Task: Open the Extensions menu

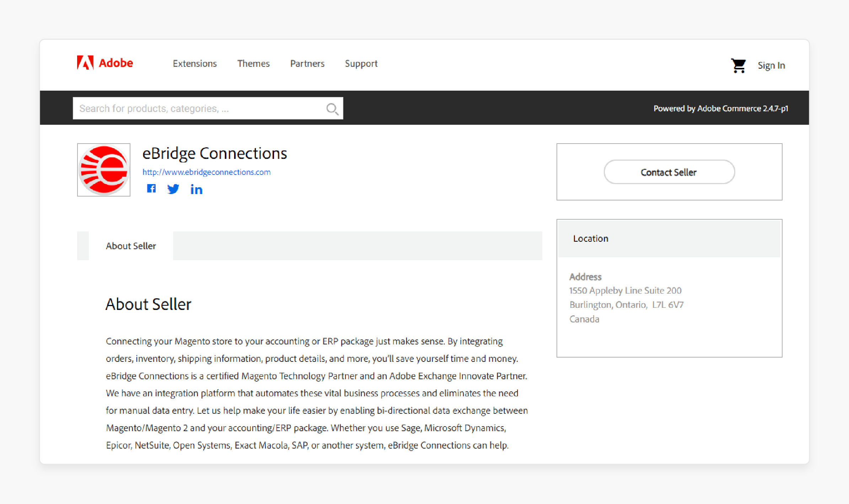Action: click(x=195, y=64)
